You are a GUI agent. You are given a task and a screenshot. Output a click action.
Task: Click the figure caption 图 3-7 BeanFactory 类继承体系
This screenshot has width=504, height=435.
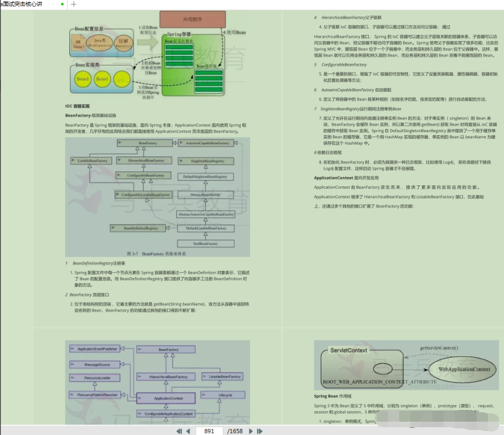156,254
